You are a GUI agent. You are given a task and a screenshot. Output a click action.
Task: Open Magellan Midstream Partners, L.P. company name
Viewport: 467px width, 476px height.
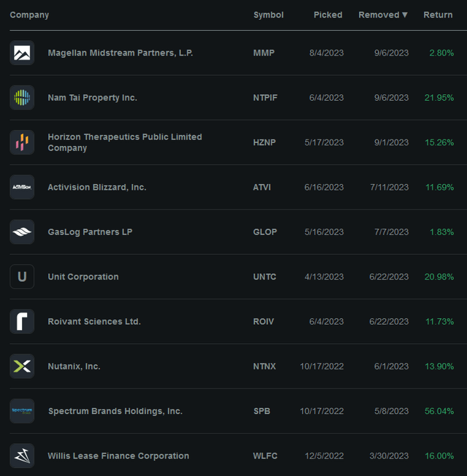point(120,53)
